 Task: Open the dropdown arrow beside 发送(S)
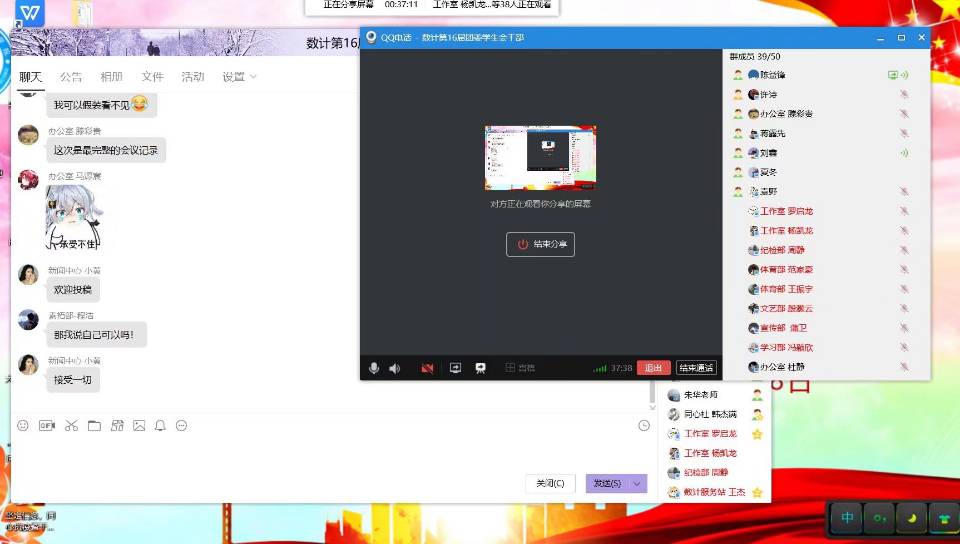pos(637,483)
